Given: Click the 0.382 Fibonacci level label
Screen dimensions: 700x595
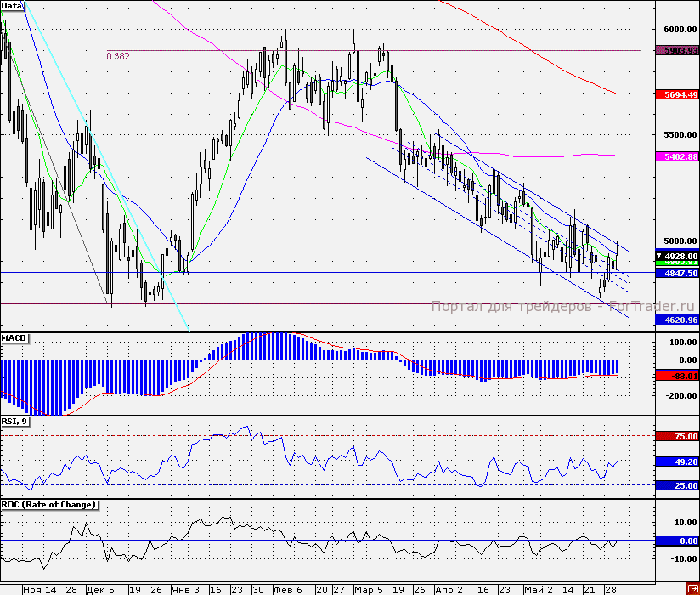Looking at the screenshot, I should pyautogui.click(x=118, y=57).
